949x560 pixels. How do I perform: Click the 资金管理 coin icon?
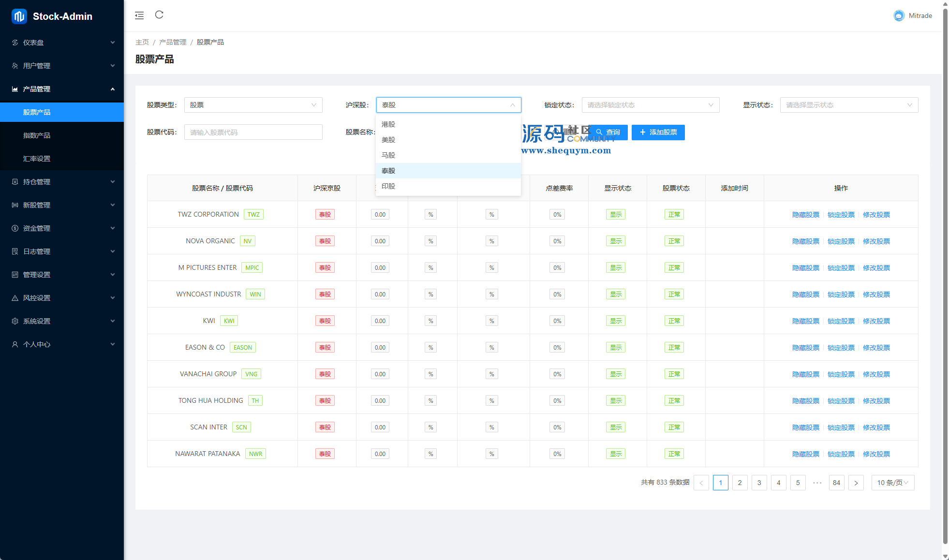click(15, 228)
